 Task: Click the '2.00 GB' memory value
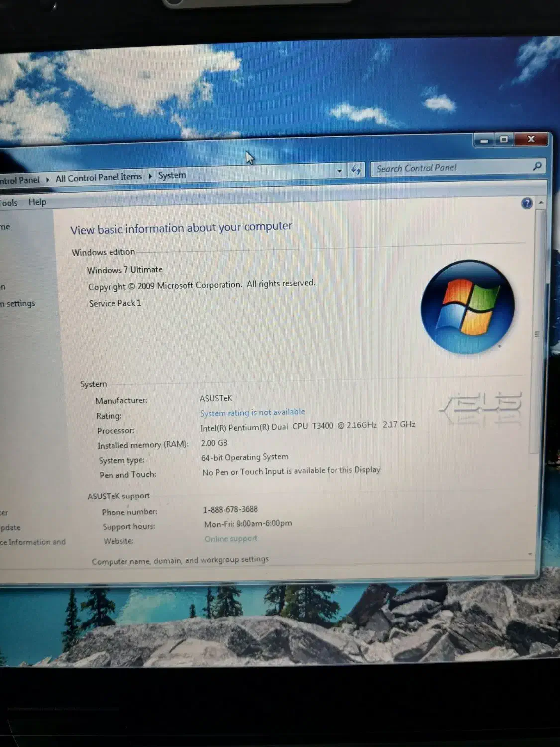(214, 443)
